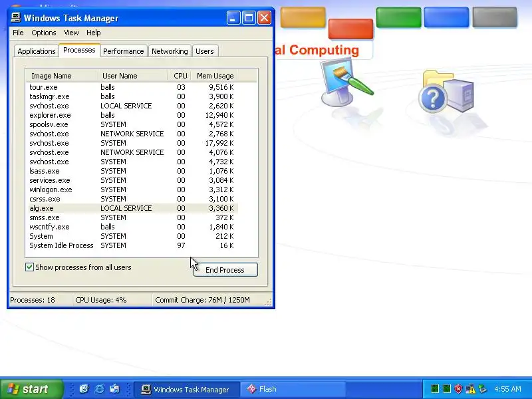Click the Quick Launch icon right of Internet Explorer

(114, 389)
